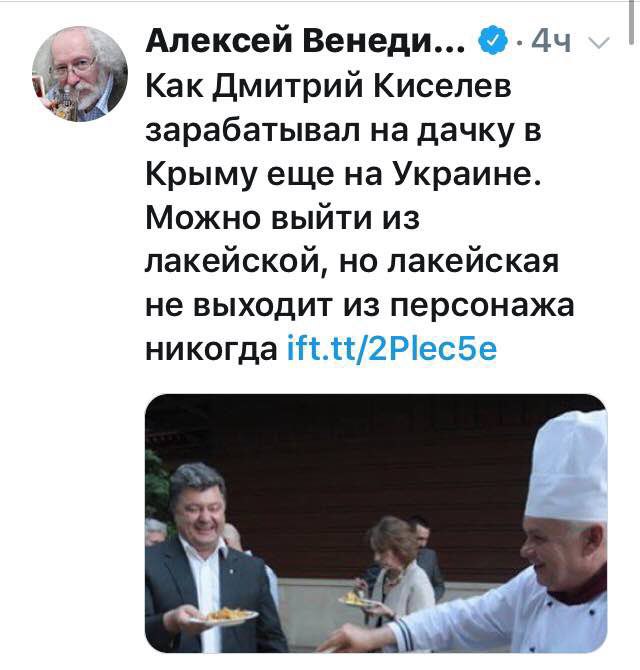Expand the tweet options chevron

[599, 42]
